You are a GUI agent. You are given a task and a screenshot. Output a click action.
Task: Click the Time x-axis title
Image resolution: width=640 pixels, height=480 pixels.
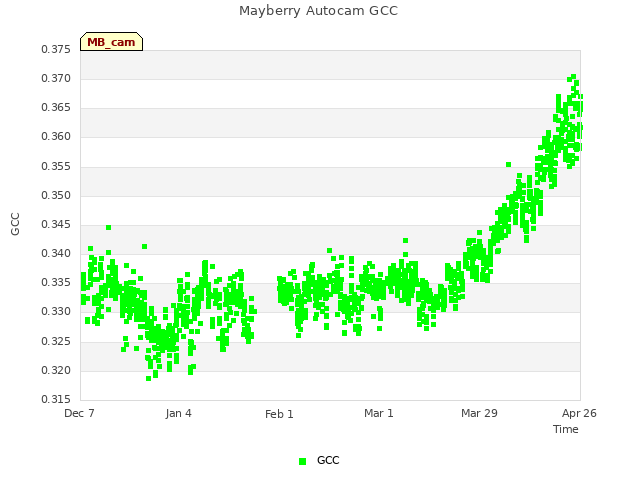coord(566,429)
